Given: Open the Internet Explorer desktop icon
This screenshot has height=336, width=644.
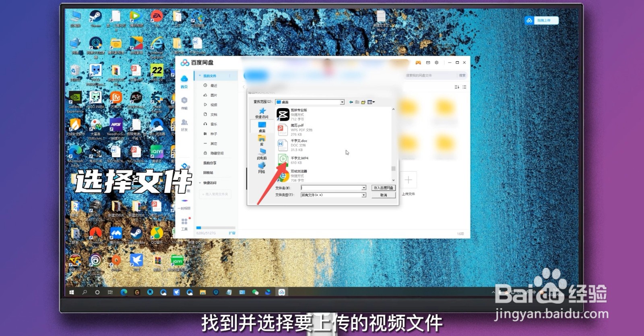Looking at the screenshot, I should (x=157, y=48).
